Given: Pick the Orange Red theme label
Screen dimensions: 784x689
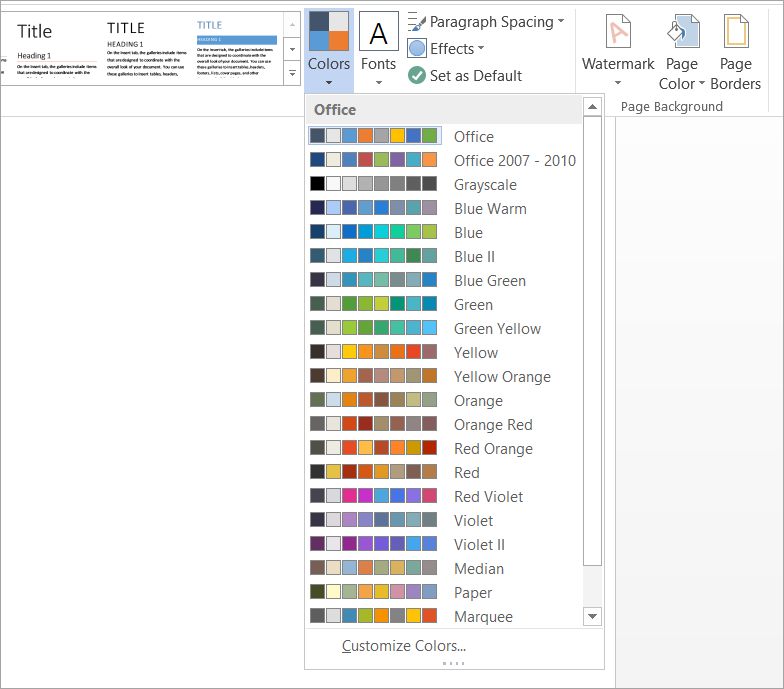Looking at the screenshot, I should point(493,424).
